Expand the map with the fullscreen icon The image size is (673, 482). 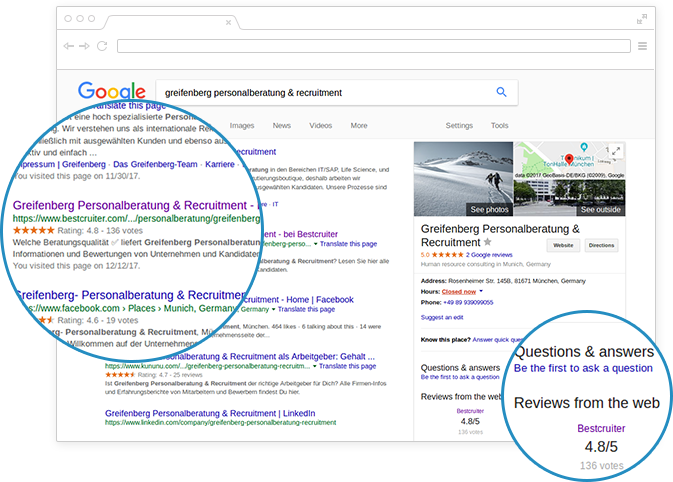pyautogui.click(x=616, y=151)
